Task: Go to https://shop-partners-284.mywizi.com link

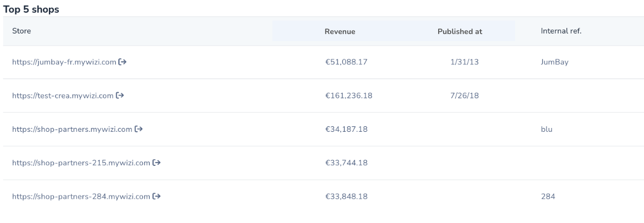Action: [81, 197]
